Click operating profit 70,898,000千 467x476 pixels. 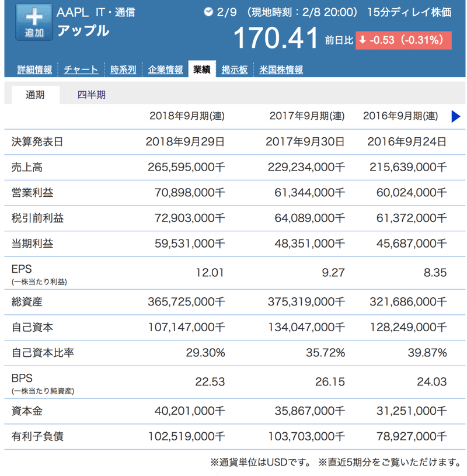[x=190, y=193]
